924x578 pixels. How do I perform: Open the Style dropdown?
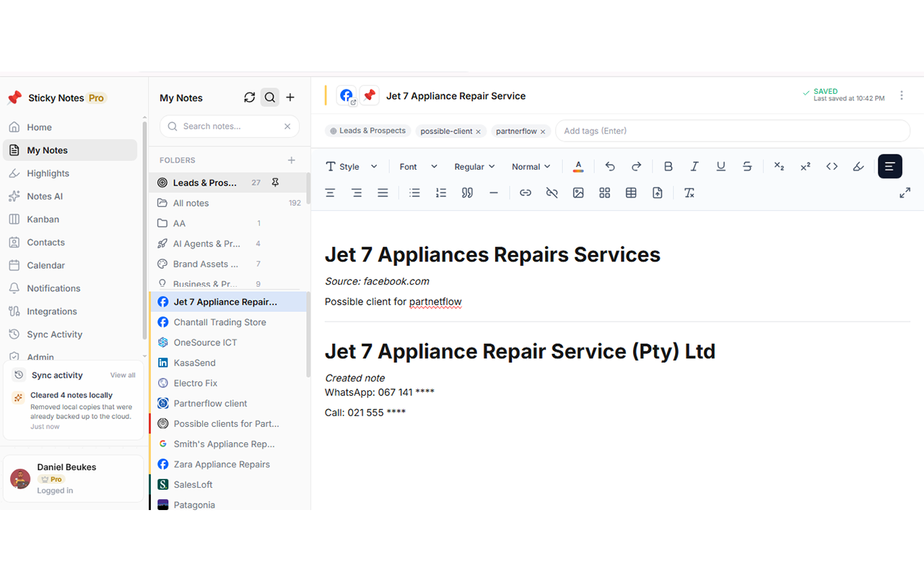click(x=352, y=167)
